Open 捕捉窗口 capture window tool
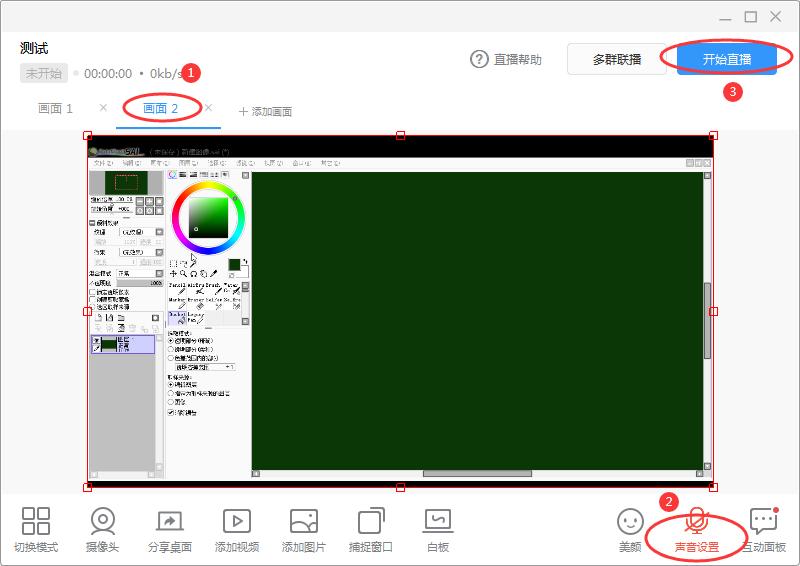The height and width of the screenshot is (566, 800). [x=371, y=529]
